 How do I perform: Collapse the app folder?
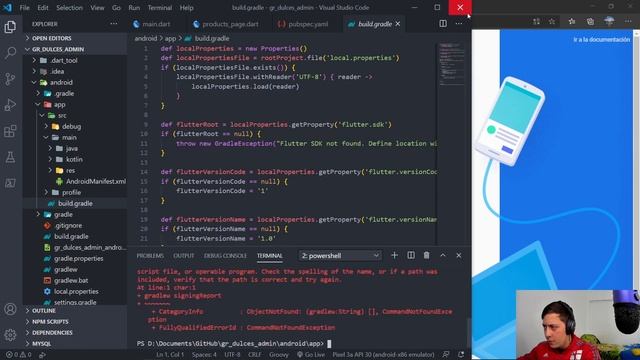tap(75, 104)
